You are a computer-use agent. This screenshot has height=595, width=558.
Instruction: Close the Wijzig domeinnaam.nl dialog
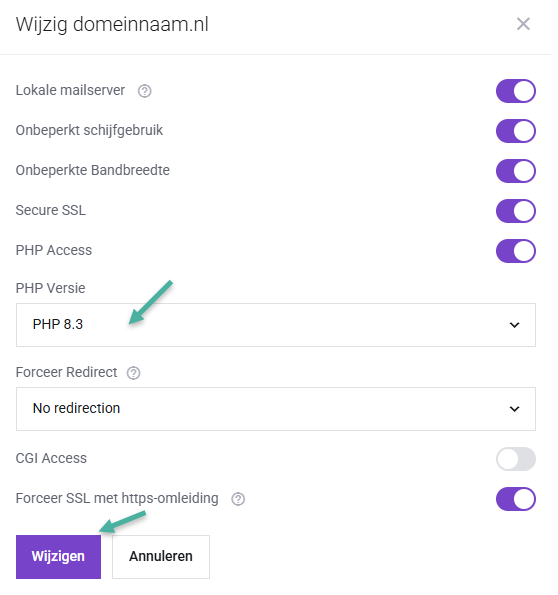pyautogui.click(x=523, y=24)
